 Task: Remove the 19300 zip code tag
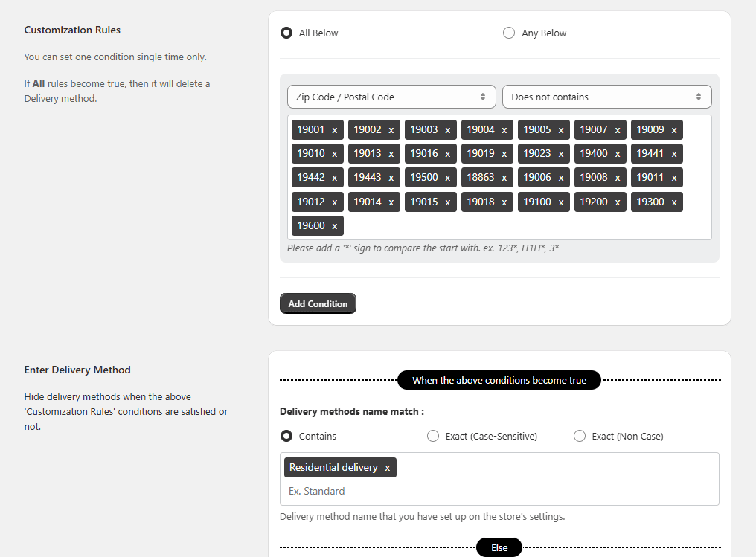click(x=674, y=202)
